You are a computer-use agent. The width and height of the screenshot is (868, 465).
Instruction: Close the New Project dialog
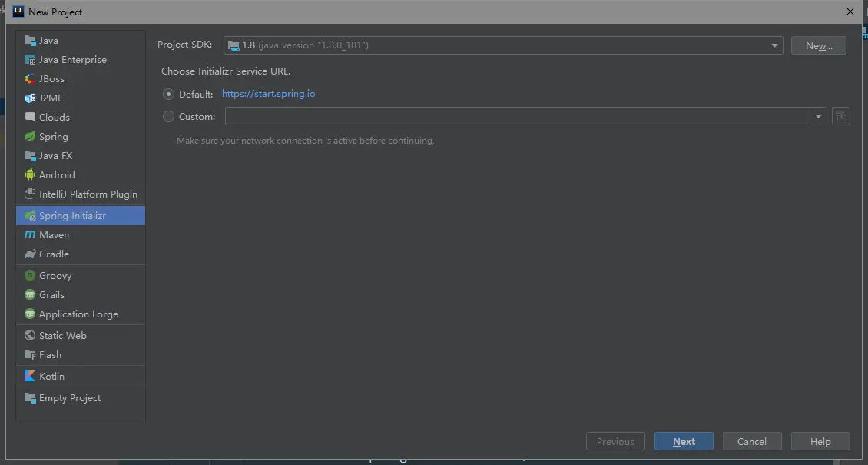click(x=850, y=12)
